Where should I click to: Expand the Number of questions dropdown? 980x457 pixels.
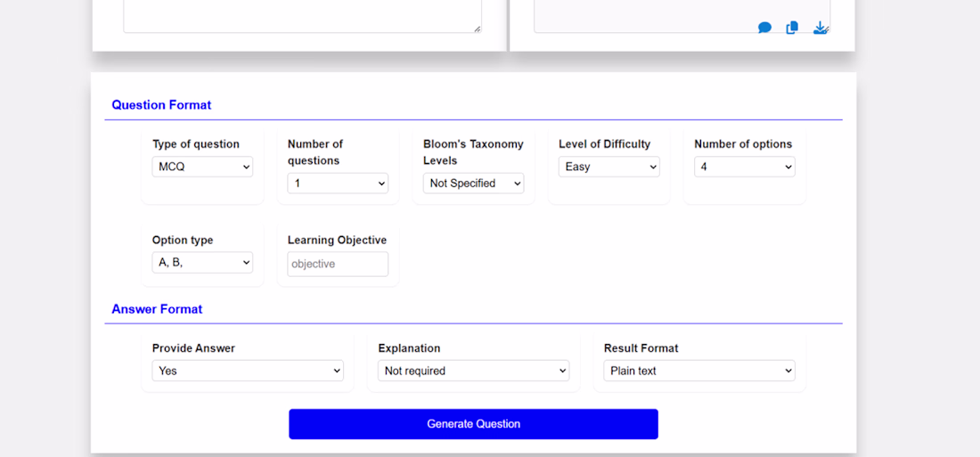pos(338,184)
